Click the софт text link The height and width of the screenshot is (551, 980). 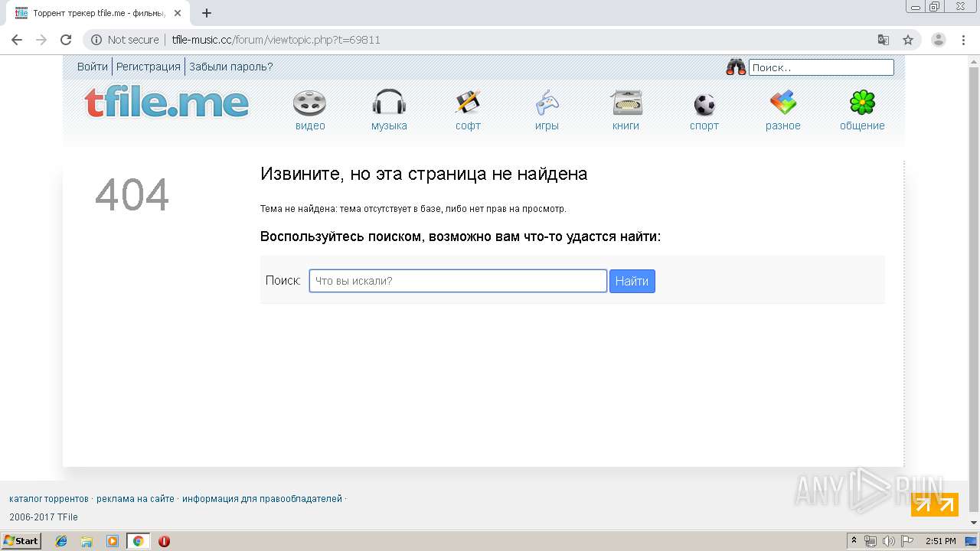coord(468,126)
